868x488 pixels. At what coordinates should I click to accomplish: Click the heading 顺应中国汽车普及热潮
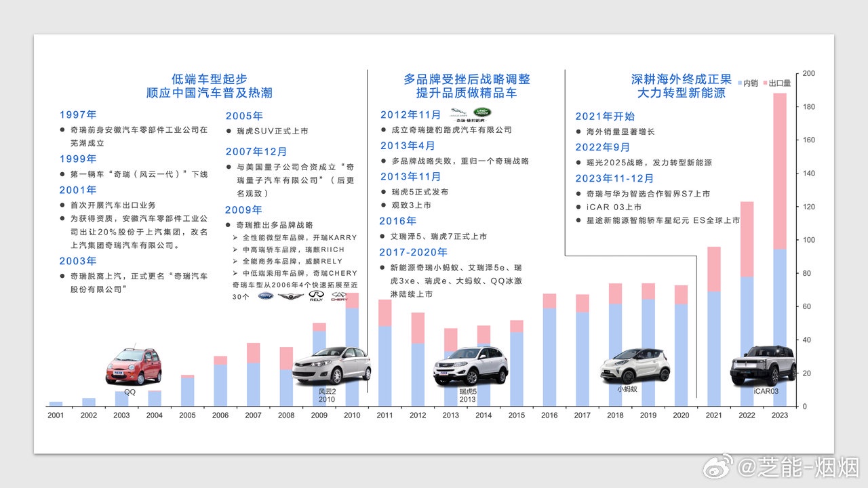210,93
